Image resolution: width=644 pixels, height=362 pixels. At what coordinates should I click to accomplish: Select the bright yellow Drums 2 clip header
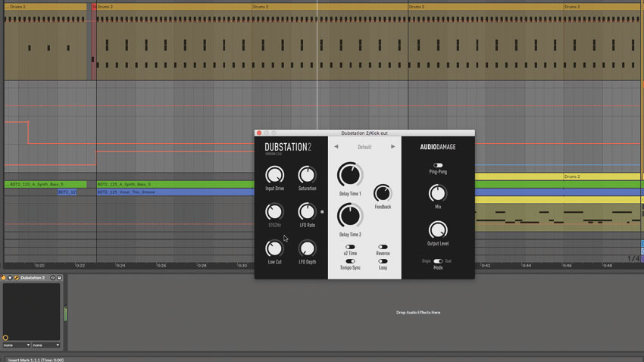point(602,176)
